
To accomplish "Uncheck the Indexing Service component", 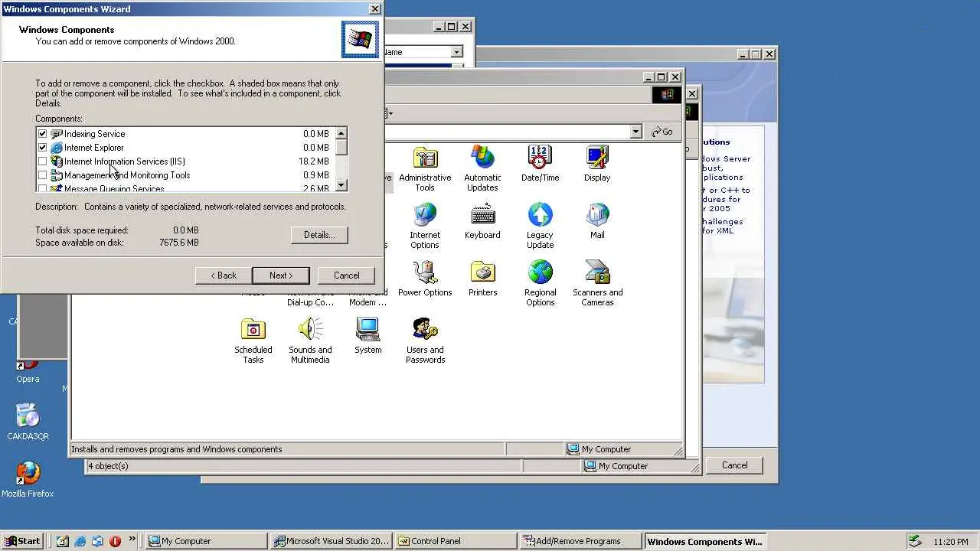I will (x=42, y=134).
